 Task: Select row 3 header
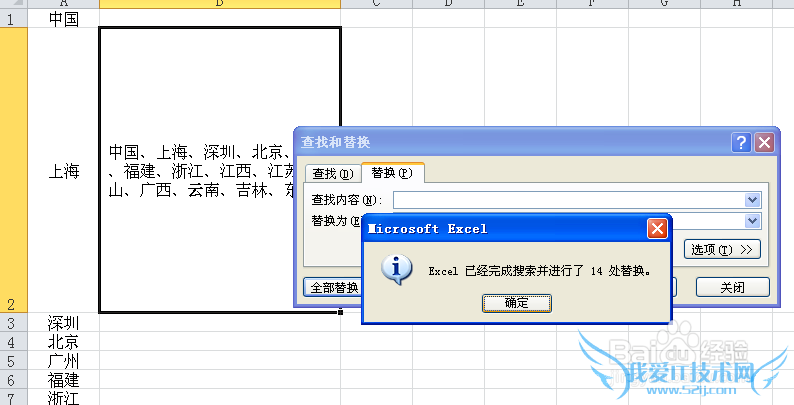coord(14,322)
